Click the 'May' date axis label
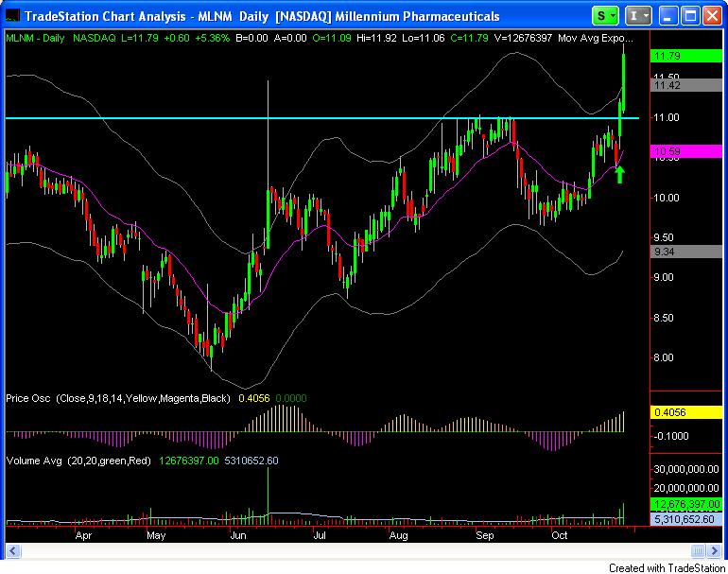Viewport: 728px width, 574px height. tap(156, 535)
